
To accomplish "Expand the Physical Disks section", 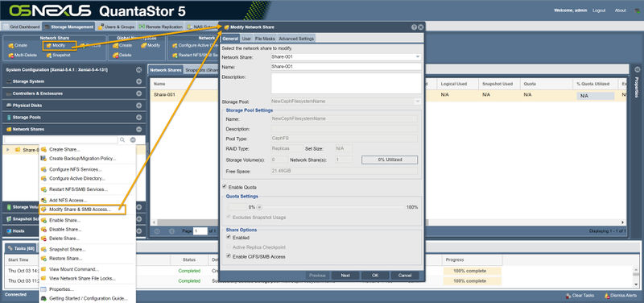I will (x=138, y=106).
